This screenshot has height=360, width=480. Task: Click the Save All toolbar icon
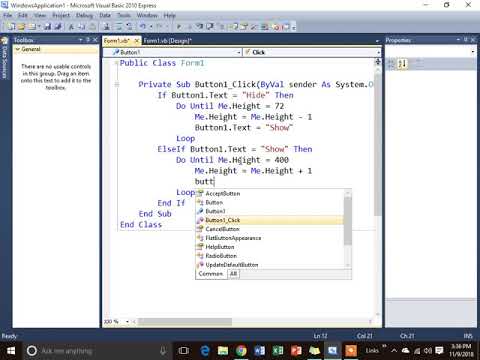(x=58, y=27)
